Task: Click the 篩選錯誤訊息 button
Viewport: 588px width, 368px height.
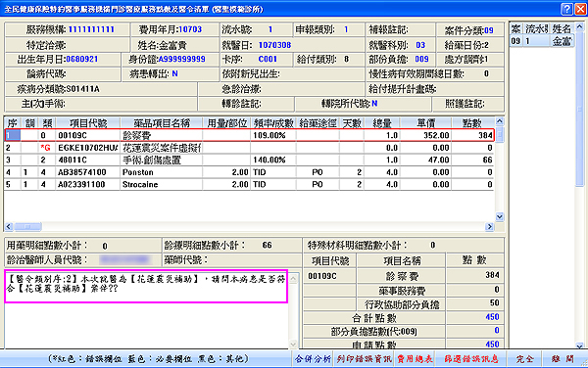Action: 471,359
